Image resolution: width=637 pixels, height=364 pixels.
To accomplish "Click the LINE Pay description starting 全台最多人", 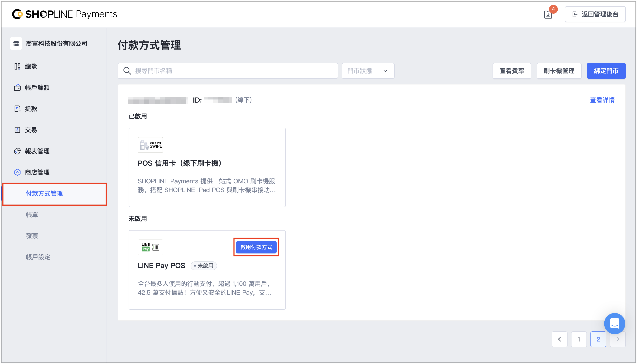I will tap(204, 288).
